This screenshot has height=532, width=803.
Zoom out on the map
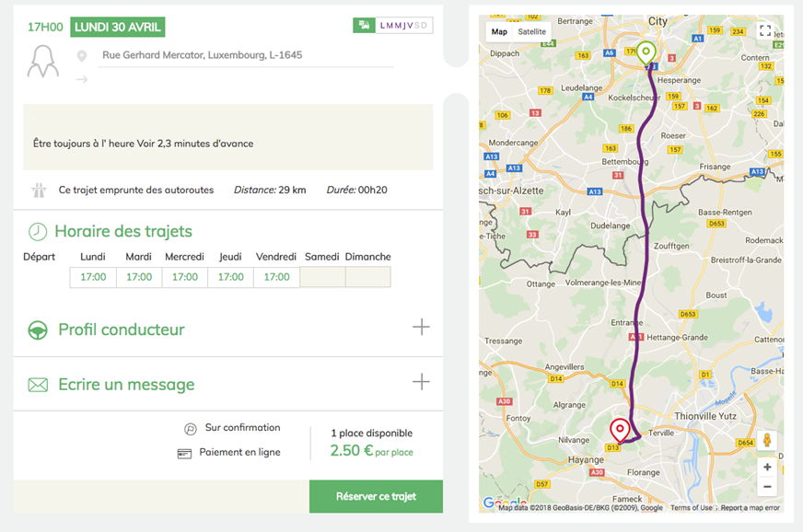[x=767, y=487]
